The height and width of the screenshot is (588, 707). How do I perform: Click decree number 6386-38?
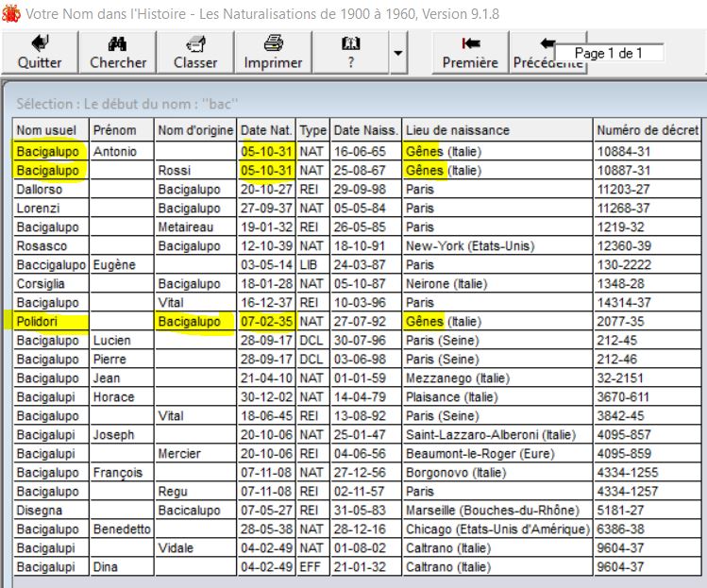[x=648, y=529]
